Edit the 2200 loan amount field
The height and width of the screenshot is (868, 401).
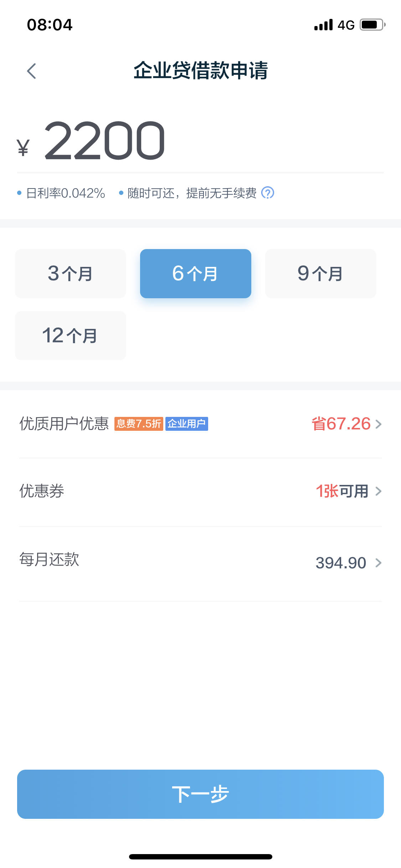tap(200, 141)
